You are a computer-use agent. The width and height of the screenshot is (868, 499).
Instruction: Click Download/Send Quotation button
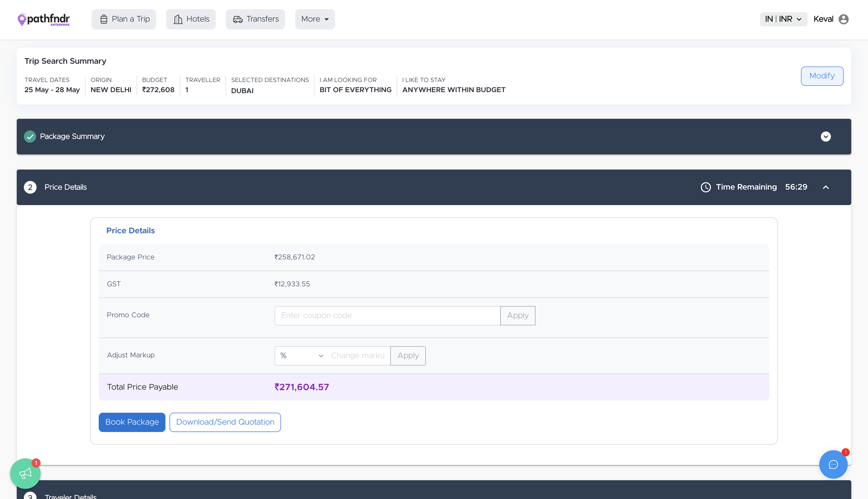pos(225,422)
